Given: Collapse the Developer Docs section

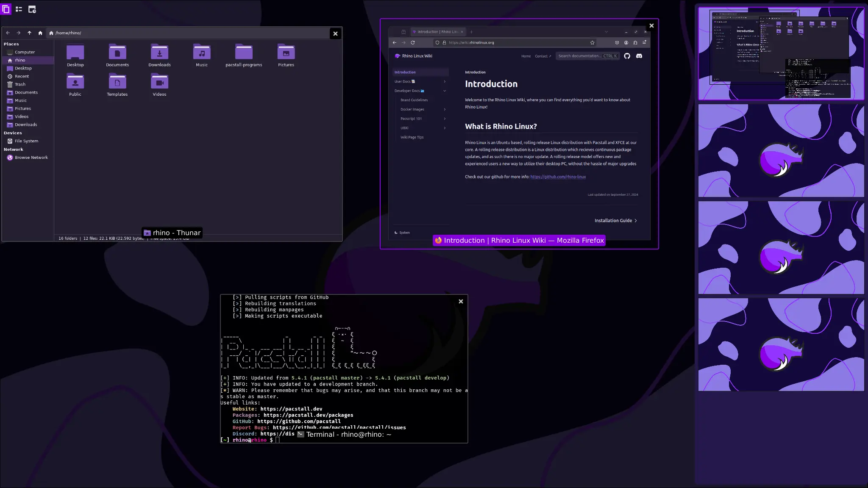Looking at the screenshot, I should (x=420, y=91).
